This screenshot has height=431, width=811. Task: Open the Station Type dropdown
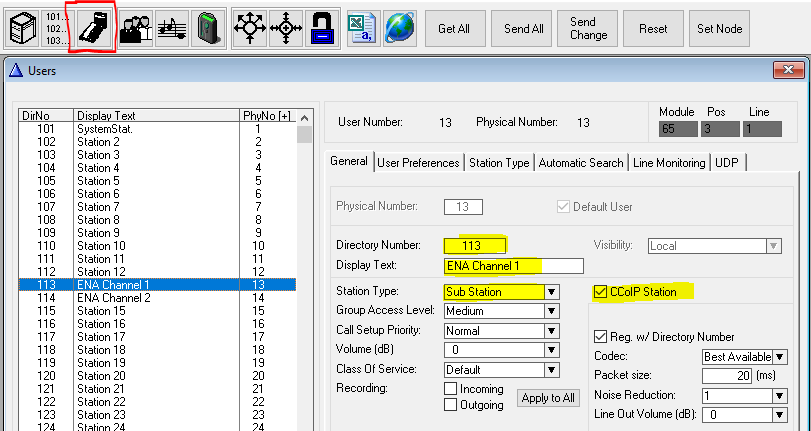click(x=551, y=292)
